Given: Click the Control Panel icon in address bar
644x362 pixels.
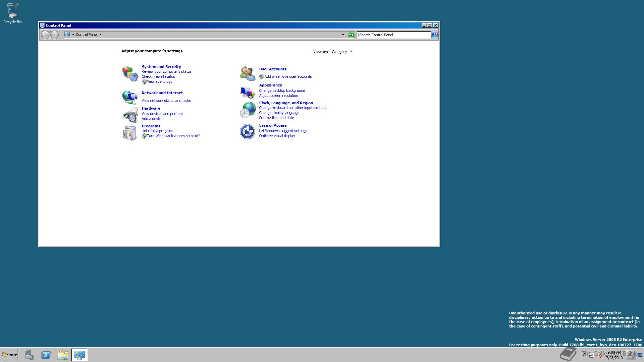Looking at the screenshot, I should click(67, 35).
